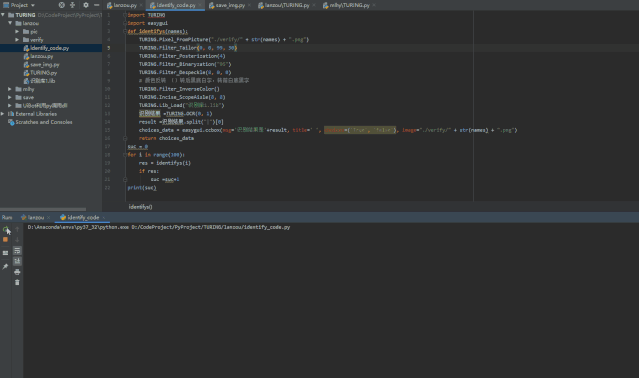
Task: Rerun the identify_code script
Action: (x=5, y=229)
